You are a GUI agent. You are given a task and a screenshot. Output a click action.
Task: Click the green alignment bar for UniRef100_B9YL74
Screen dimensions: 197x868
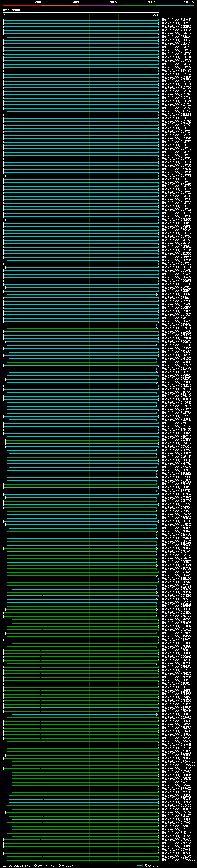[82, 328]
